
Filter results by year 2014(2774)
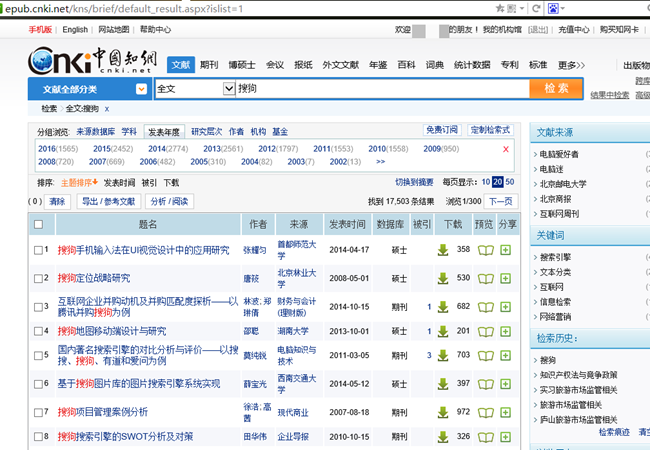coord(168,149)
